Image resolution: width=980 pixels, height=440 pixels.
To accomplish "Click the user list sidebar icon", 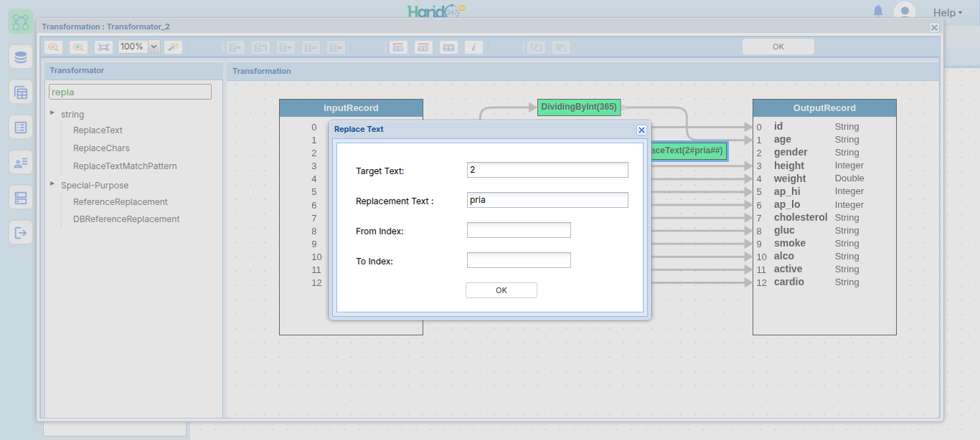I will (x=21, y=162).
